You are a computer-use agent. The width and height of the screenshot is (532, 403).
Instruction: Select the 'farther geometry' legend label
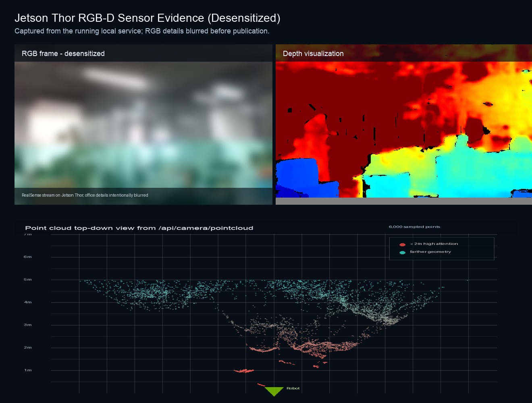(x=430, y=251)
